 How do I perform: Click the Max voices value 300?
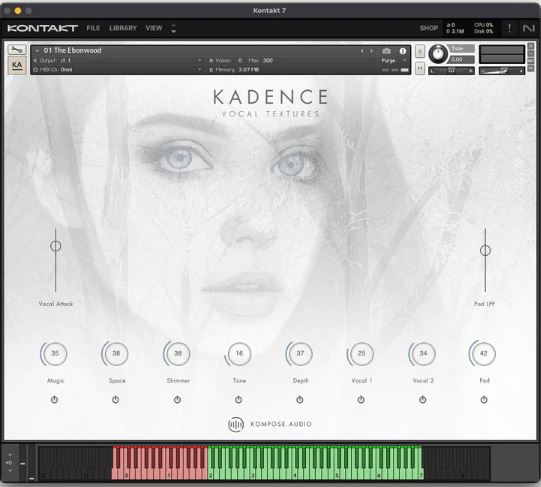[267, 61]
